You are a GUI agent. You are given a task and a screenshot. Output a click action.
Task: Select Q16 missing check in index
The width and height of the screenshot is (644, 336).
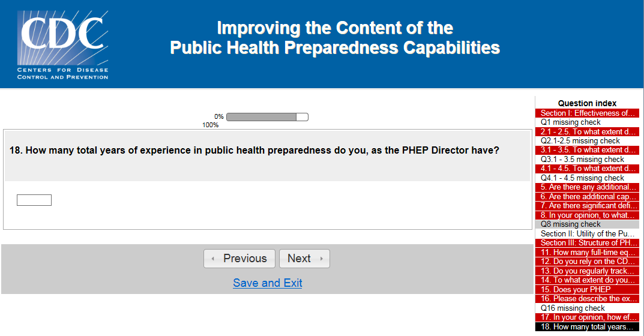(587, 308)
